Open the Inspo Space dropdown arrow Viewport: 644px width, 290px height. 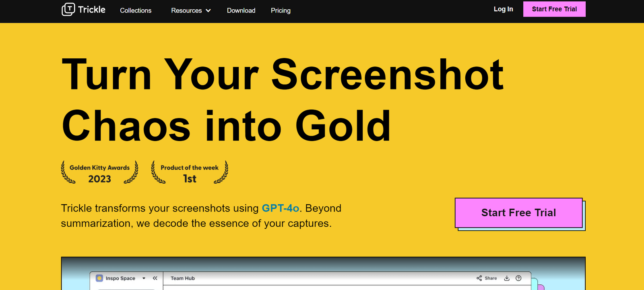point(144,278)
